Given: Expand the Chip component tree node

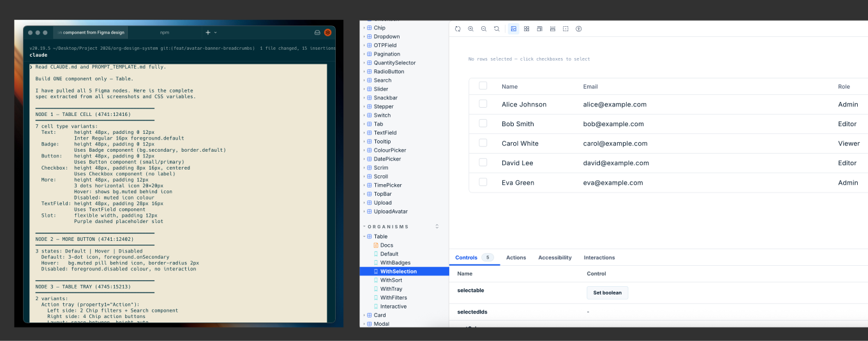Looking at the screenshot, I should tap(364, 28).
